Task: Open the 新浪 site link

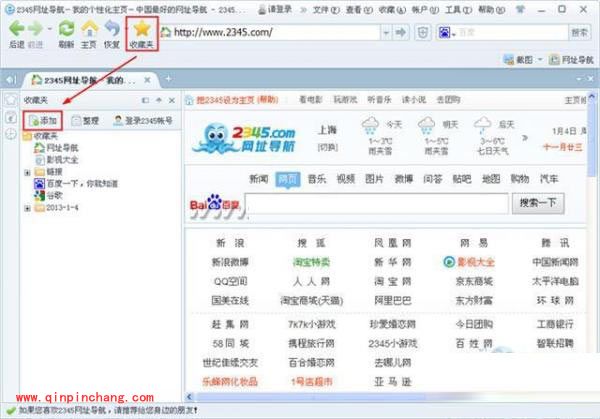Action: point(230,243)
